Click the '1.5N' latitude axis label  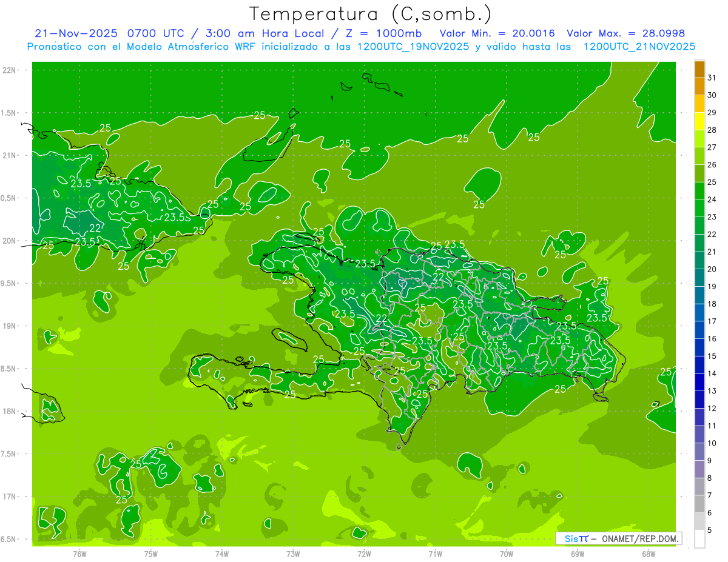10,113
